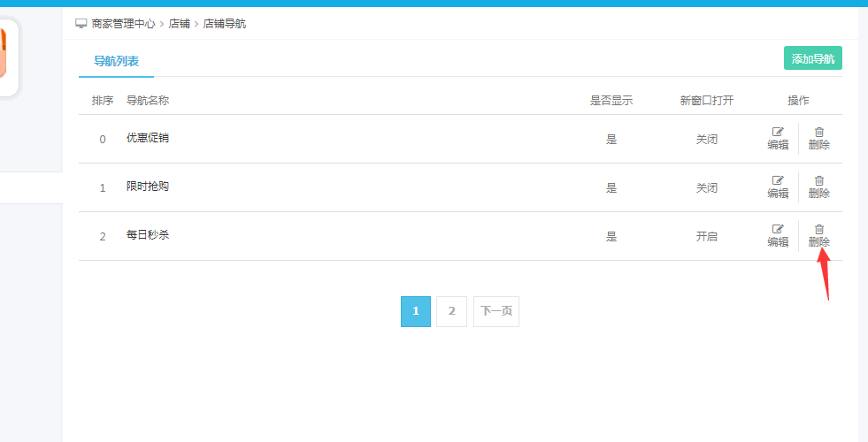This screenshot has height=442, width=868.
Task: Click the 排序 column header
Action: click(103, 101)
